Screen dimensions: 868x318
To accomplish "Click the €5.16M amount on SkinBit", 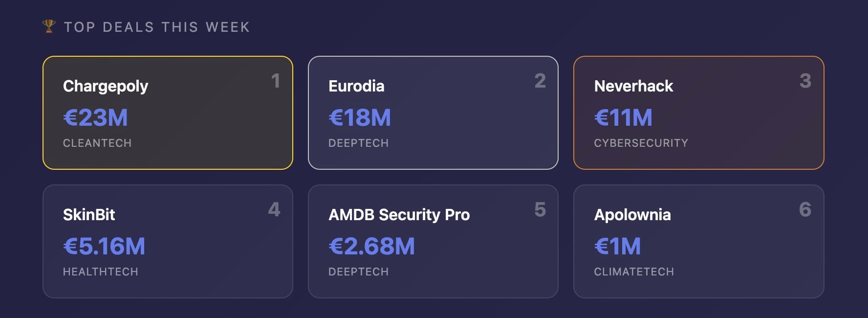I will pos(104,246).
